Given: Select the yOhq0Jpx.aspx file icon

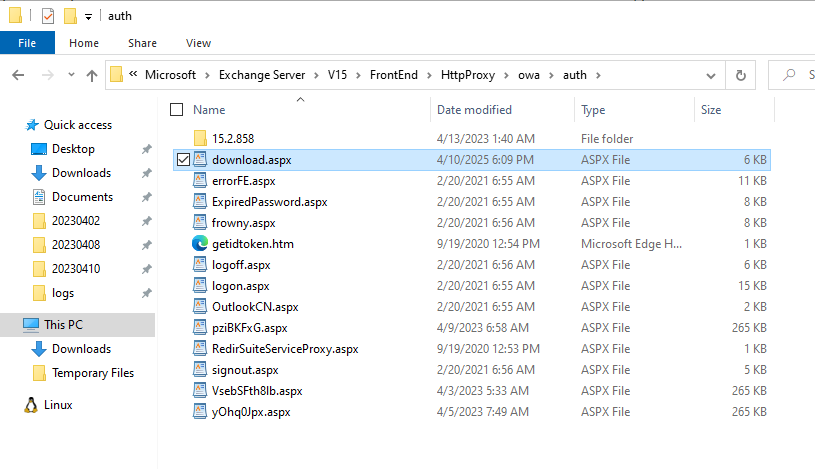Looking at the screenshot, I should pos(200,411).
